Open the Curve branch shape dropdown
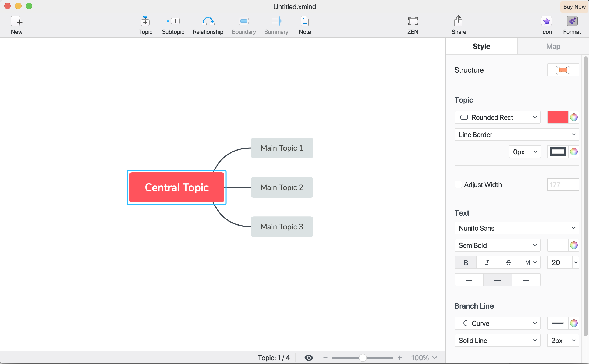589x364 pixels. point(497,323)
